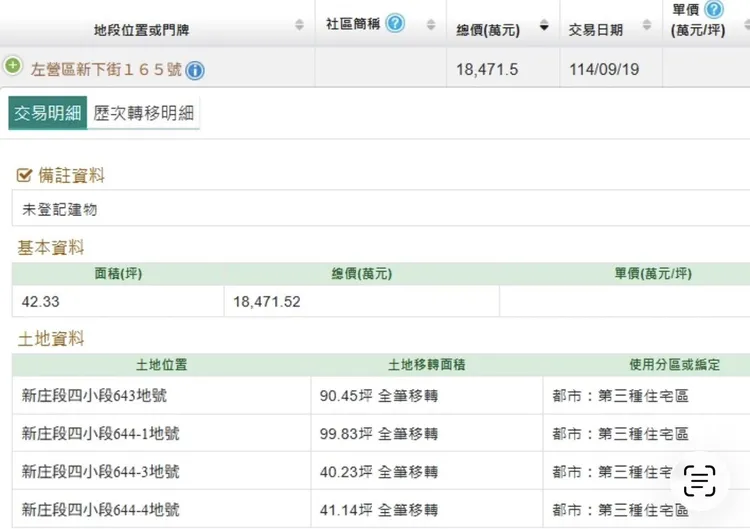Select 99.83坪 全筆移轉 cell

click(x=427, y=433)
